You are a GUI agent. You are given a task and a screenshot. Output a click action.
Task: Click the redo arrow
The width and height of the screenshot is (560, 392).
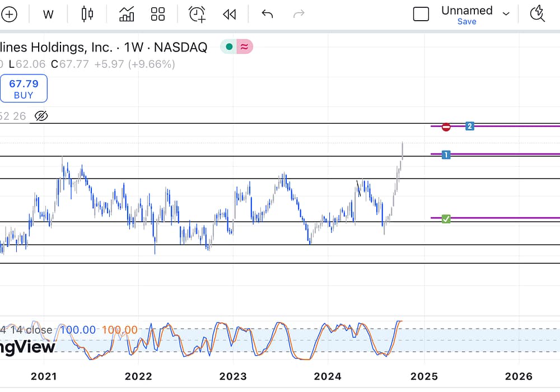click(x=299, y=15)
